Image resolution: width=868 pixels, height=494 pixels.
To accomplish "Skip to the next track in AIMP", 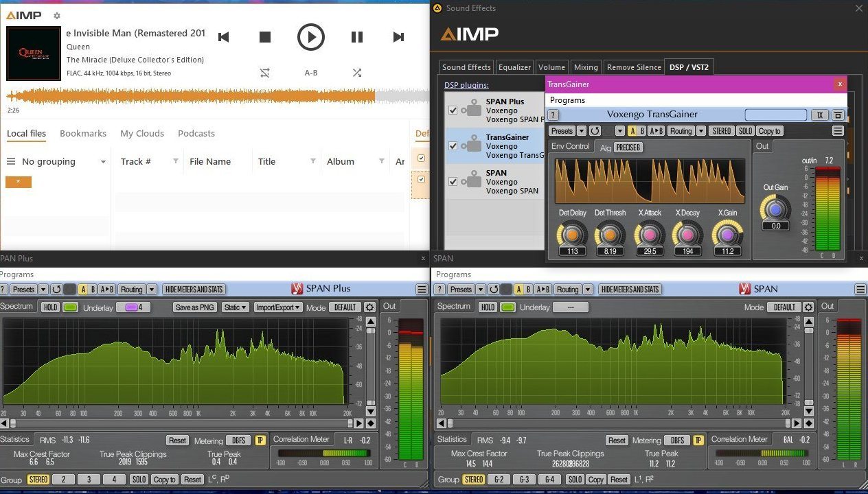I will tap(398, 37).
